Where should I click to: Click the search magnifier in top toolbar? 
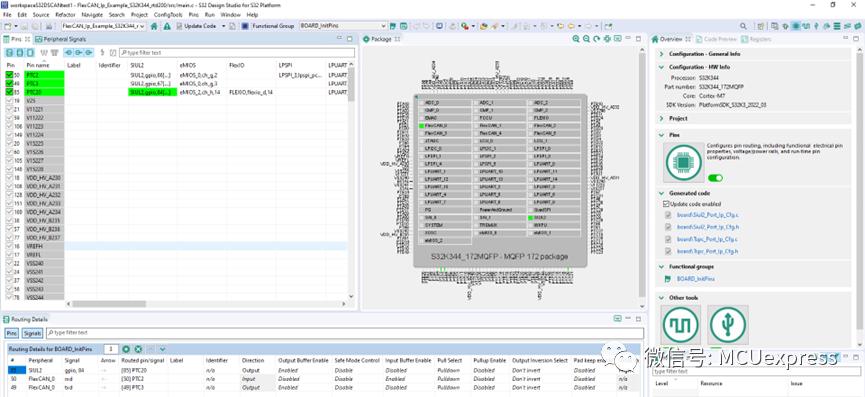click(x=743, y=26)
